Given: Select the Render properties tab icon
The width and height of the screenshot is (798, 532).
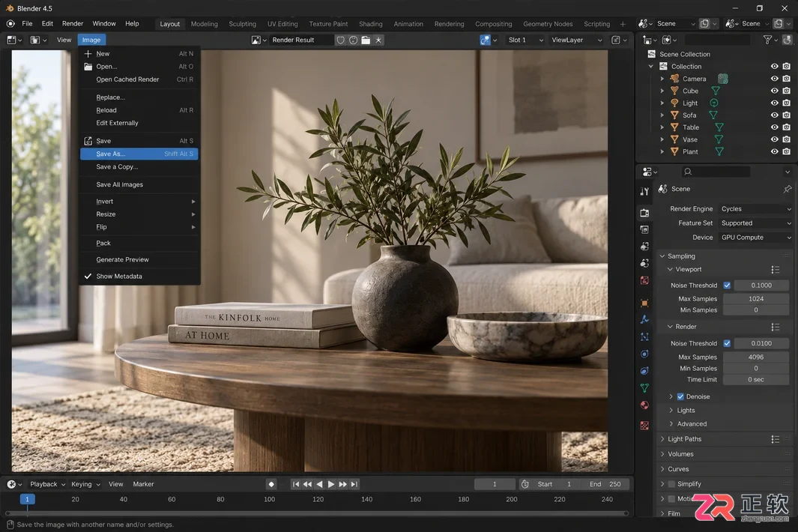Looking at the screenshot, I should point(644,213).
